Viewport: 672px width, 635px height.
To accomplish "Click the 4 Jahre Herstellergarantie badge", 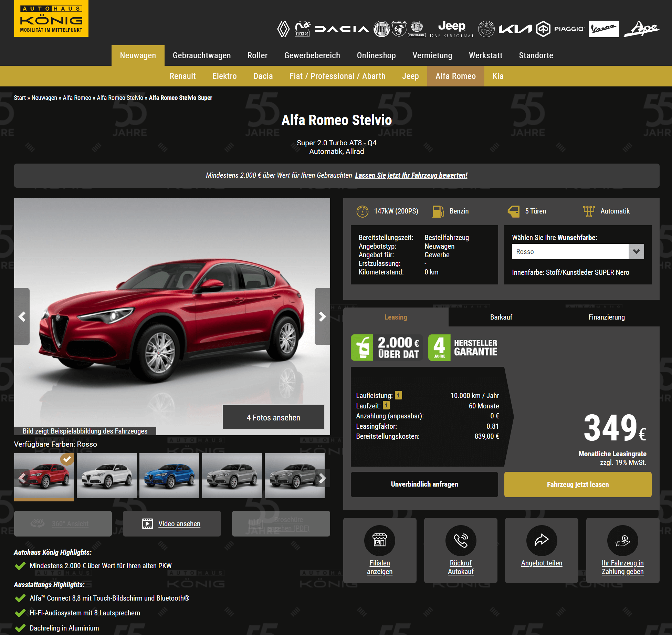I will tap(463, 348).
